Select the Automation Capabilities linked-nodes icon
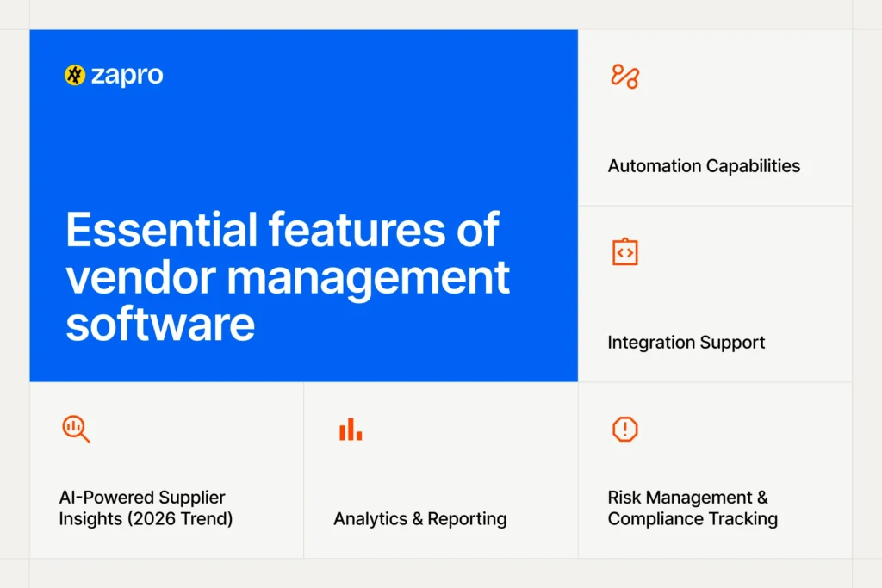 point(626,77)
